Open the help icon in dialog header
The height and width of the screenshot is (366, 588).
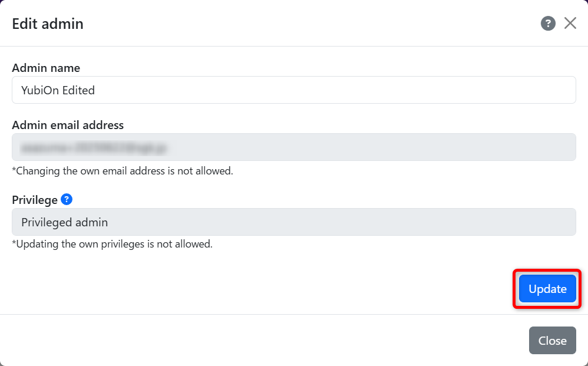pyautogui.click(x=548, y=23)
